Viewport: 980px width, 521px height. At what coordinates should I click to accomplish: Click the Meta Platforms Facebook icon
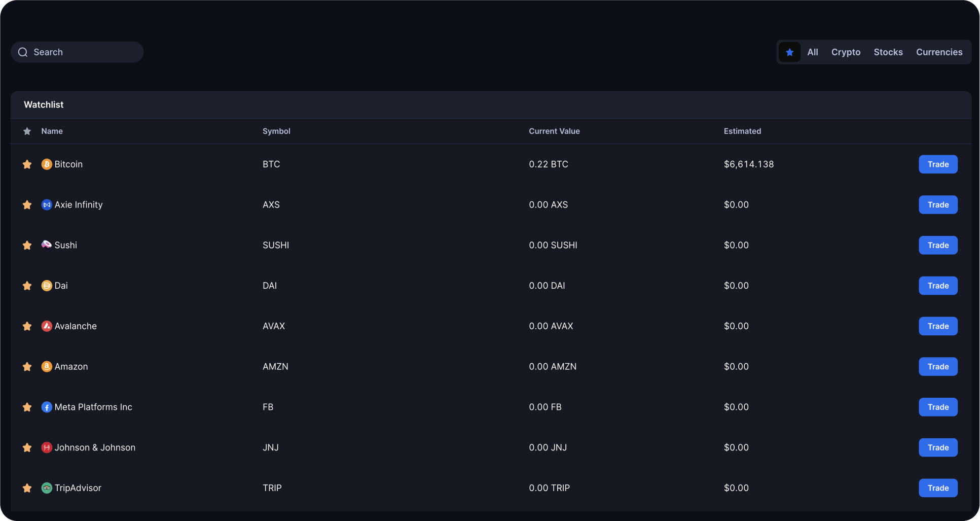pyautogui.click(x=47, y=407)
